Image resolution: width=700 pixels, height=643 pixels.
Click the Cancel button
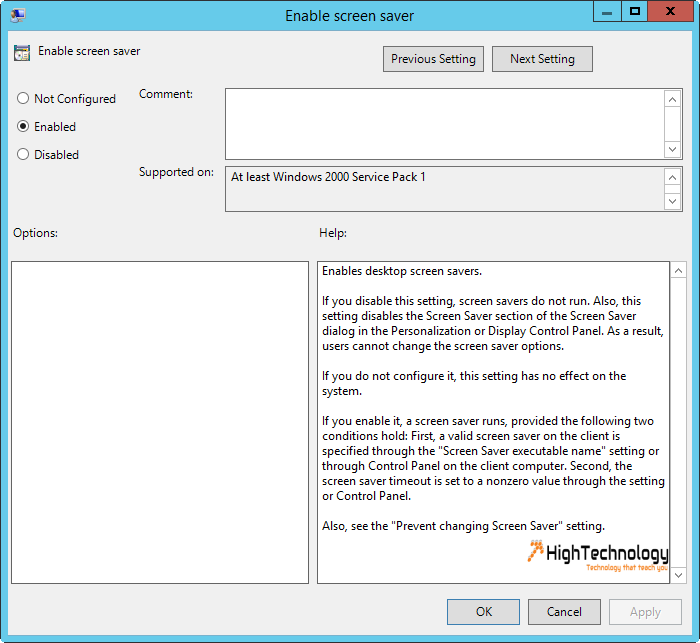pos(564,612)
